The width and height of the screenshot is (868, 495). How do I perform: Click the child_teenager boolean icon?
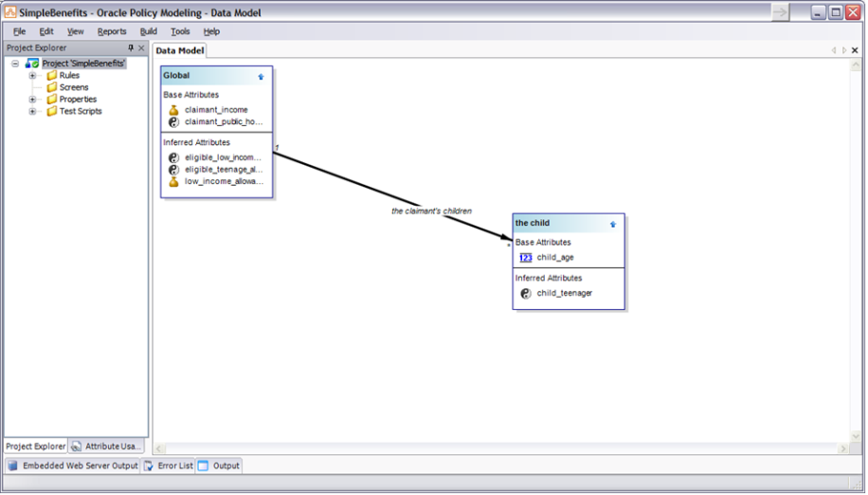(526, 293)
